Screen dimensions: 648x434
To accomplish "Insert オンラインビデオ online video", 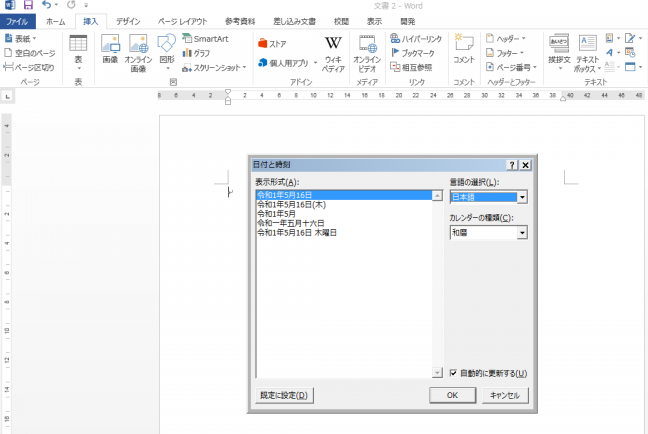I will 367,54.
